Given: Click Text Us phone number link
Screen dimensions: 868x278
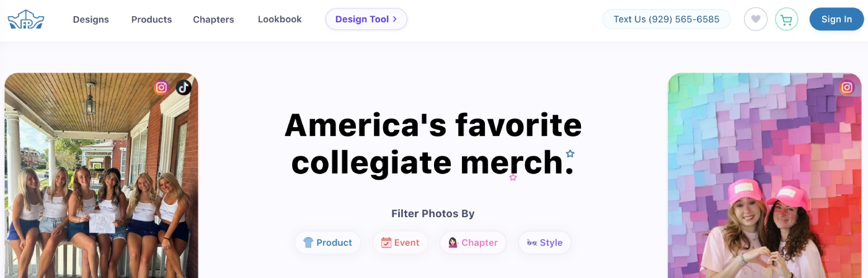Looking at the screenshot, I should click(x=666, y=19).
